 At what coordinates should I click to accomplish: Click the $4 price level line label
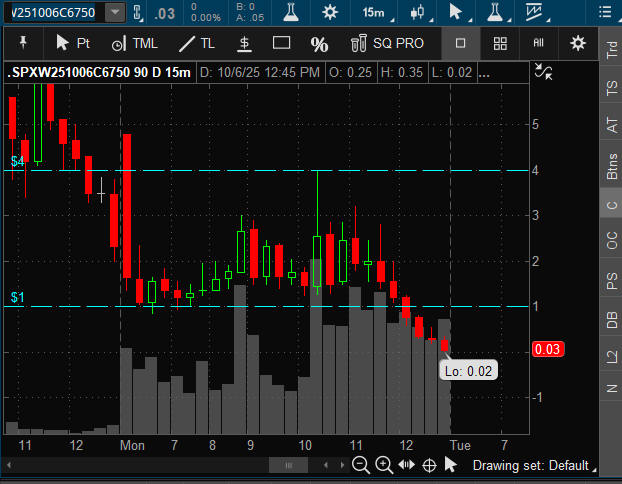[x=17, y=161]
